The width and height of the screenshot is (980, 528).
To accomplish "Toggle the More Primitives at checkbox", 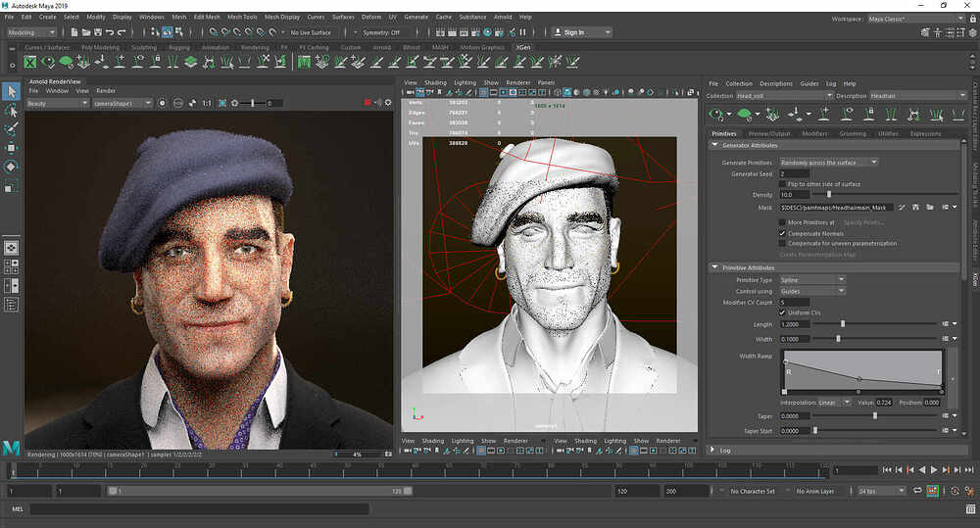I will (x=782, y=221).
